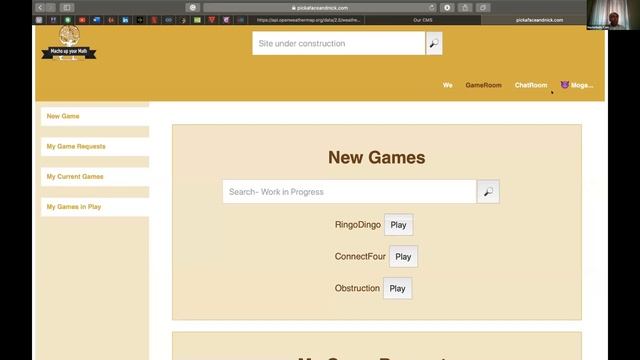The width and height of the screenshot is (640, 360).
Task: Click the RingoDingo game name
Action: click(x=358, y=225)
